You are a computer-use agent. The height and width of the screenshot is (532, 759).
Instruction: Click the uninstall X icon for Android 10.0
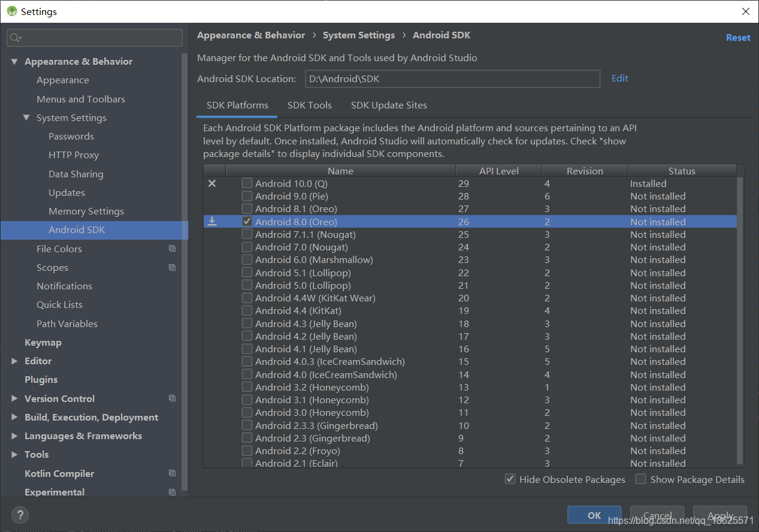click(x=212, y=183)
